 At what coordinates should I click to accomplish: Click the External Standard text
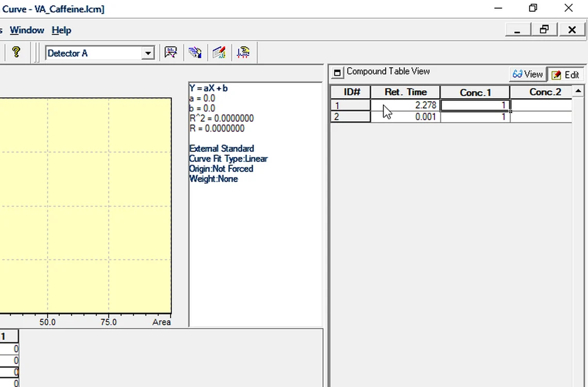pyautogui.click(x=222, y=149)
